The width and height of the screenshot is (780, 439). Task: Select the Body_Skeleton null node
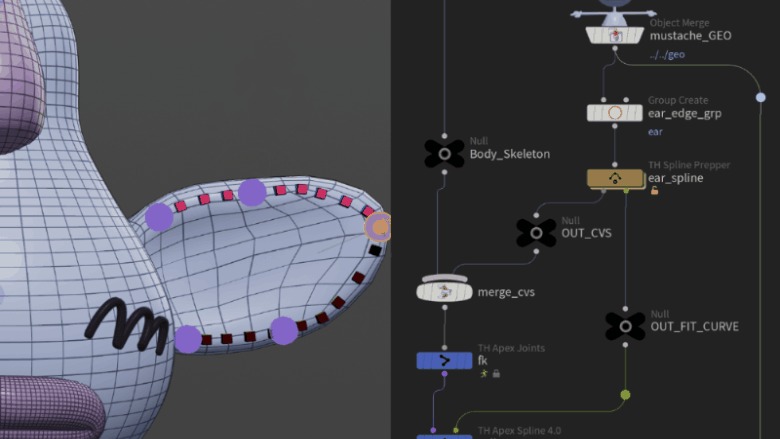pyautogui.click(x=444, y=154)
